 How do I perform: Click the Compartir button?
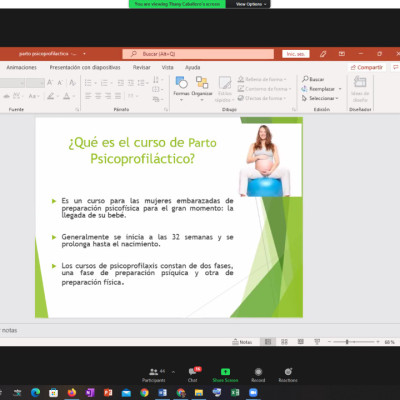click(367, 67)
